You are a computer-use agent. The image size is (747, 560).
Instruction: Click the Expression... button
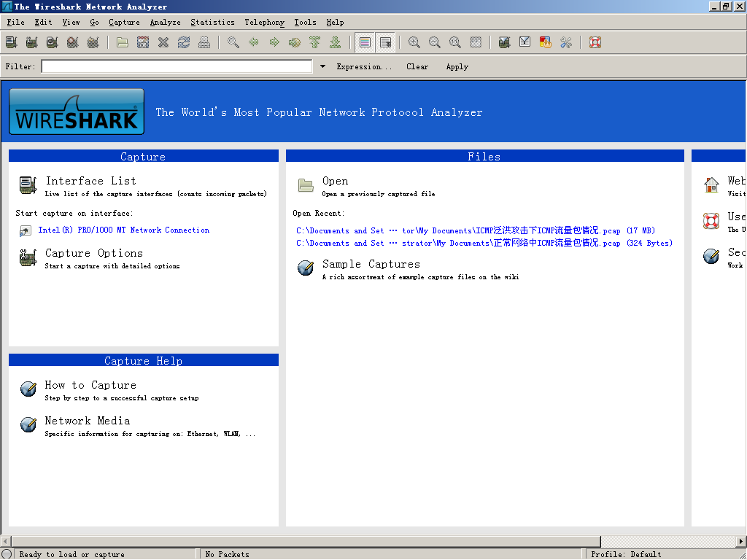tap(365, 66)
